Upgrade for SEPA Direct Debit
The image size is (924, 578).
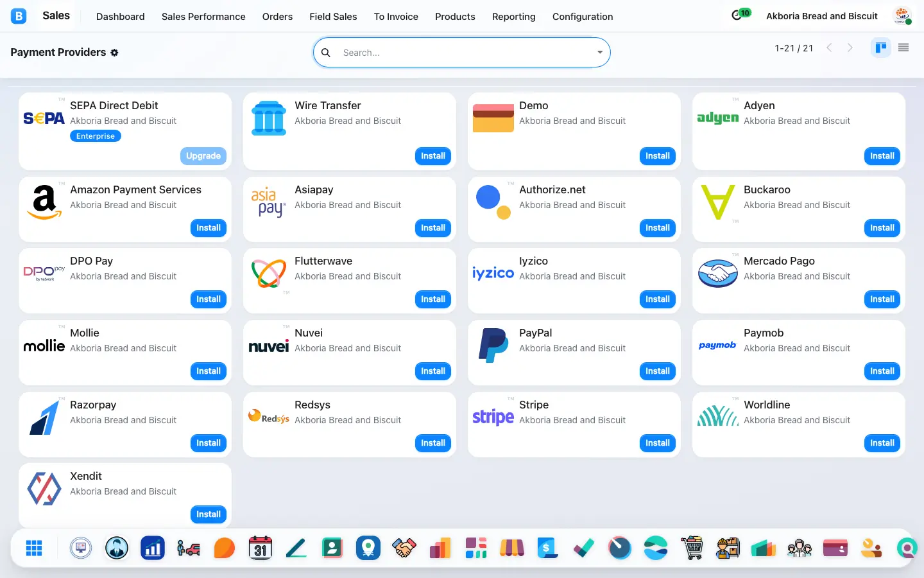coord(203,156)
